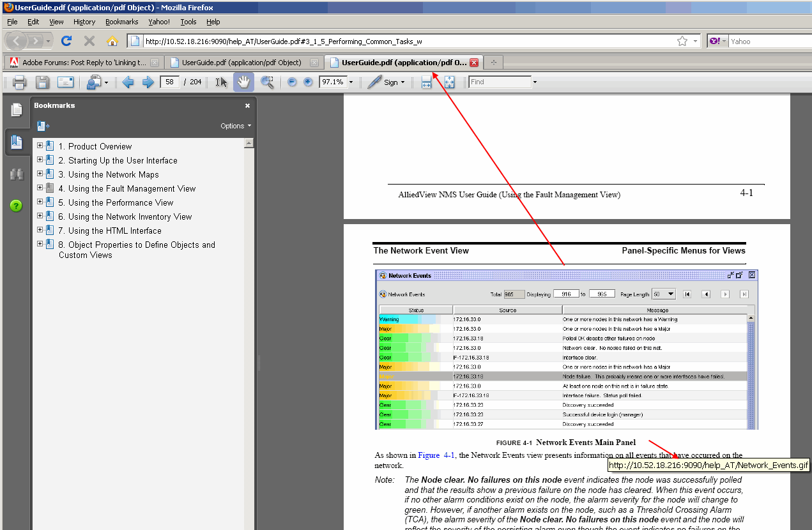
Task: Go to previous page arrow
Action: click(128, 82)
